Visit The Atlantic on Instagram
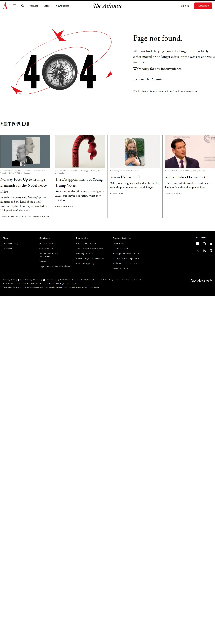Image resolution: width=215 pixels, height=644 pixels. tap(204, 244)
